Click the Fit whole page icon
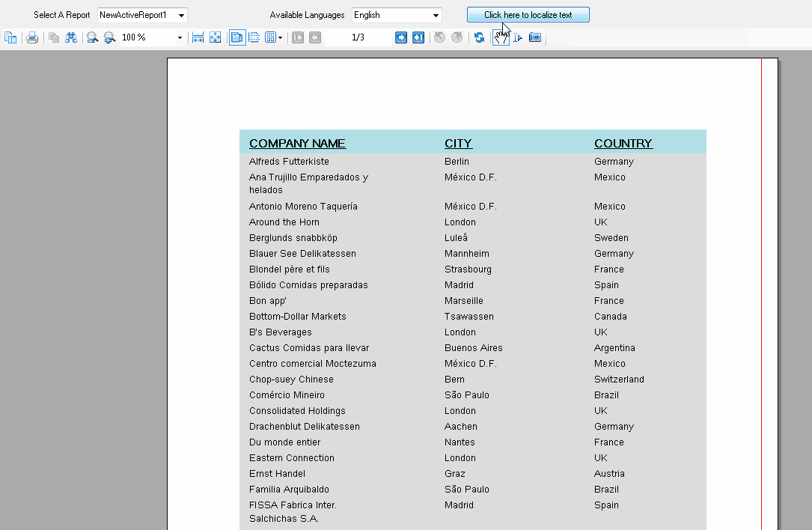This screenshot has width=812, height=530. coord(216,37)
